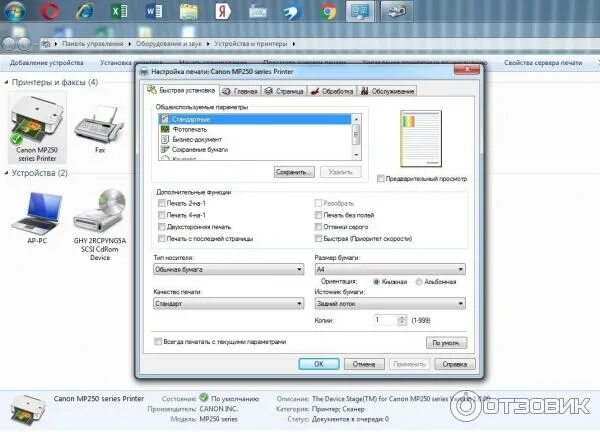Click the Business document profile icon
The height and width of the screenshot is (432, 600).
coord(165,139)
